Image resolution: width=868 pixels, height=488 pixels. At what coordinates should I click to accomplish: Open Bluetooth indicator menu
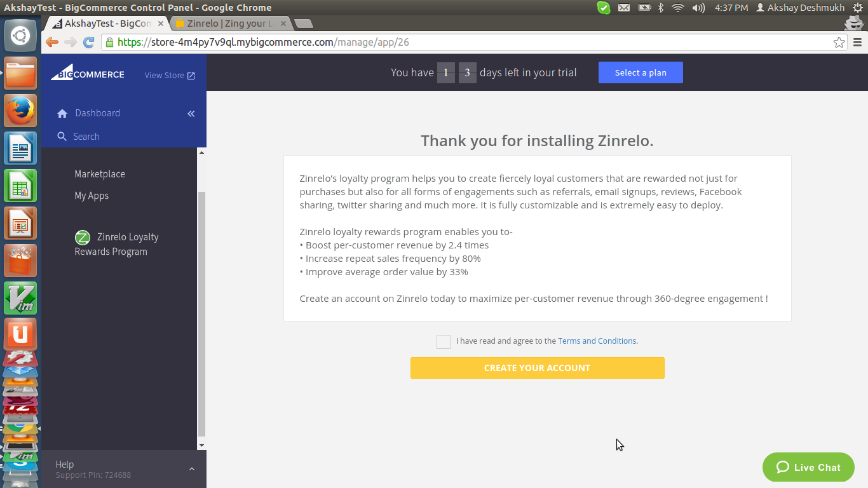pos(660,8)
